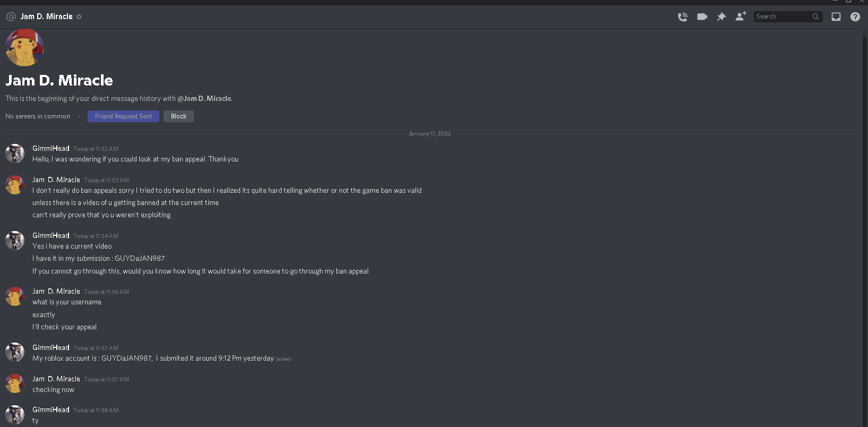868x427 pixels.
Task: Click the status indicator next to the DM title
Action: click(79, 16)
